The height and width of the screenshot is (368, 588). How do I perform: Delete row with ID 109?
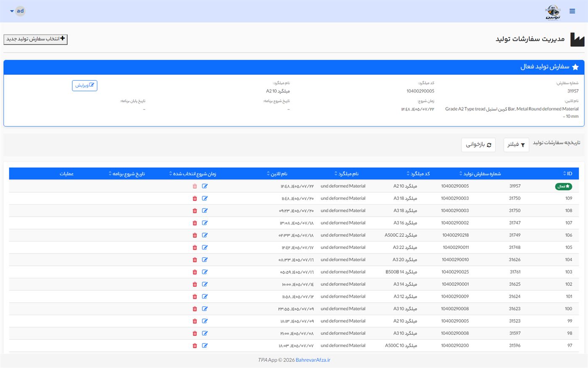195,199
